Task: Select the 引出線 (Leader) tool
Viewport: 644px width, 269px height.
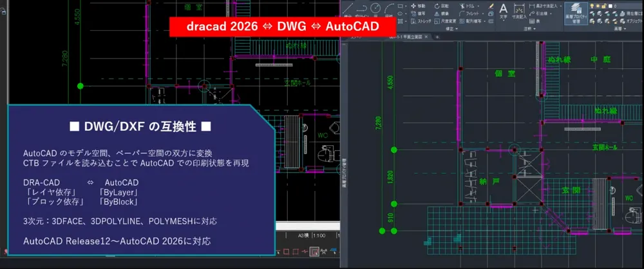Action: 539,14
